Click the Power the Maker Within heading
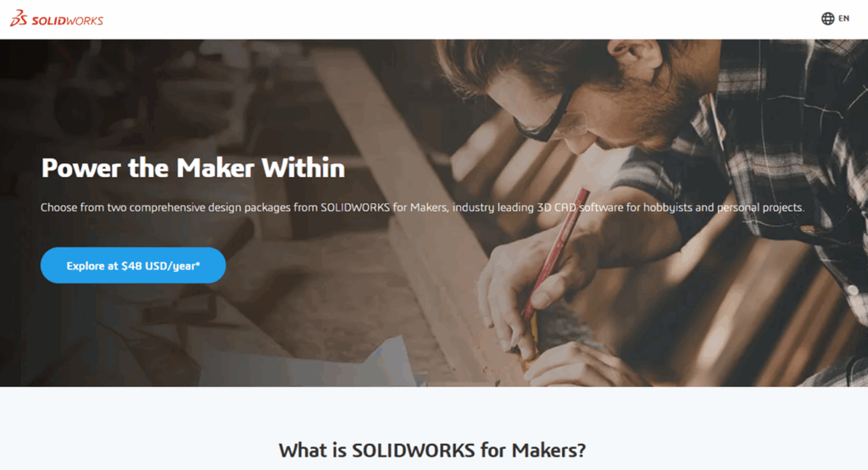The image size is (868, 470). [x=192, y=168]
